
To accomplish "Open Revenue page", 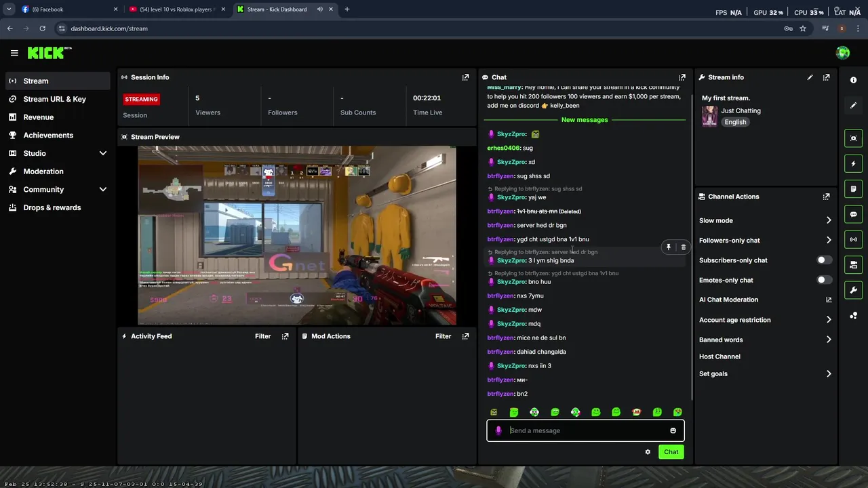I will pos(58,117).
